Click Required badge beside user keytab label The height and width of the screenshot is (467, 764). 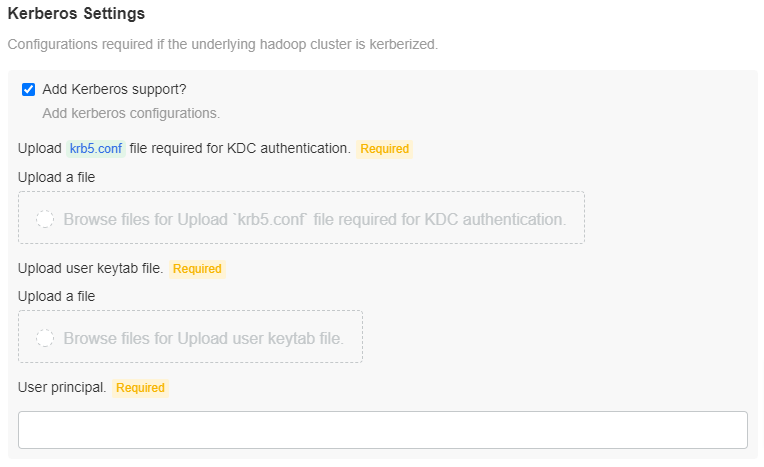(x=197, y=269)
